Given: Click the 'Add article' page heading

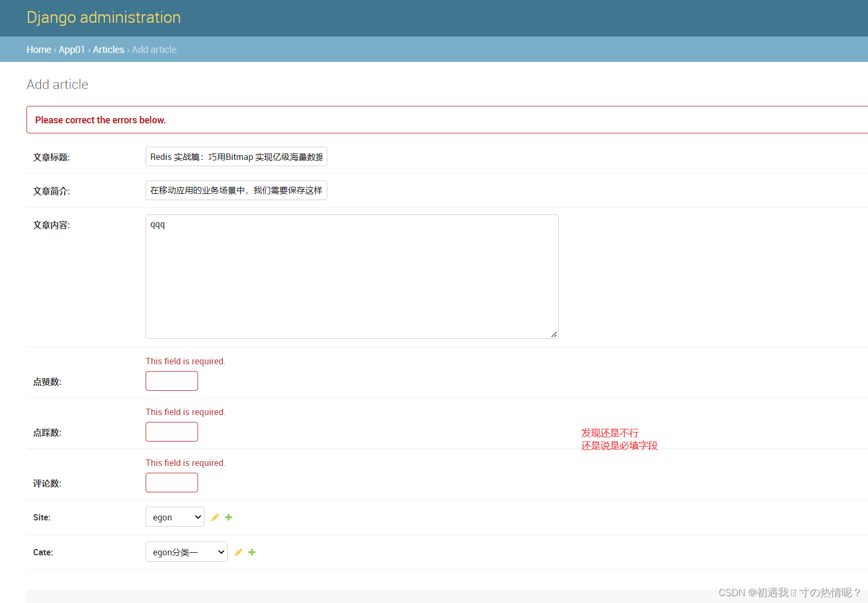Looking at the screenshot, I should (x=57, y=84).
